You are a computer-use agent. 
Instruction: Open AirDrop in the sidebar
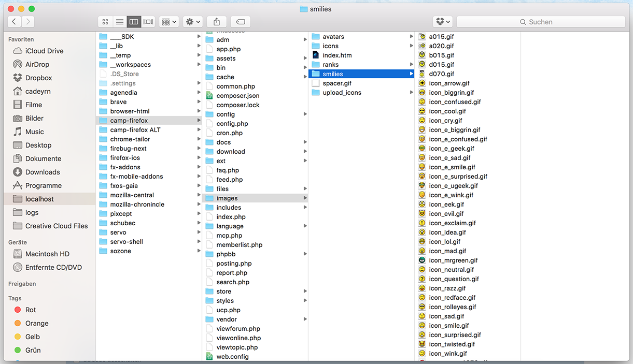[37, 64]
